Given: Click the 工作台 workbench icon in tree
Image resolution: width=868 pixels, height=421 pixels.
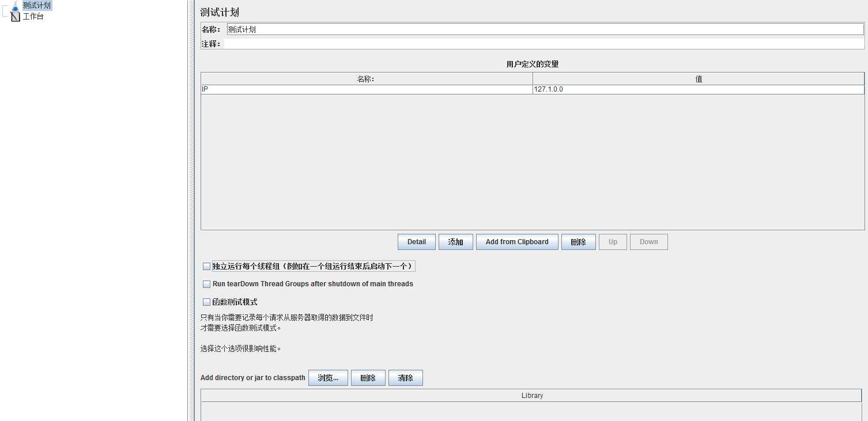Looking at the screenshot, I should (x=16, y=17).
